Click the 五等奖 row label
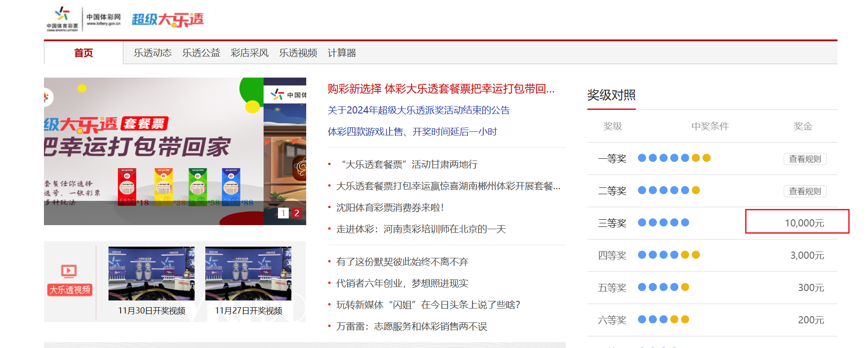The height and width of the screenshot is (348, 868). [x=612, y=288]
